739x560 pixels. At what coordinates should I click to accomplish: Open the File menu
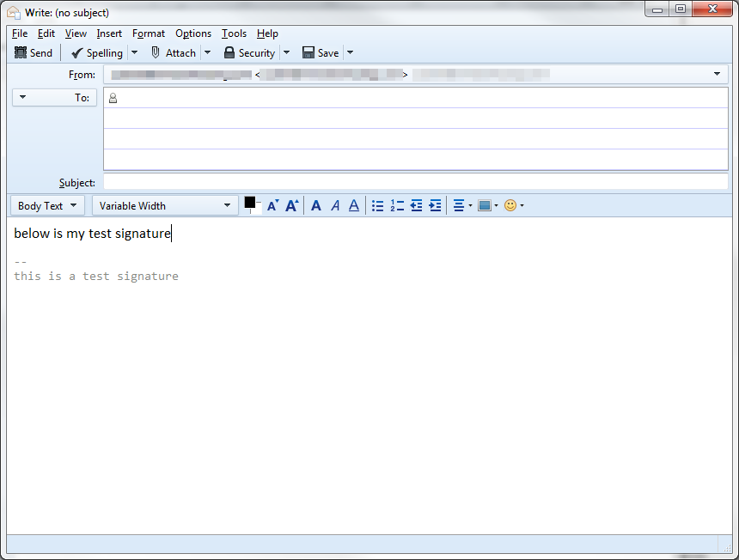click(20, 33)
